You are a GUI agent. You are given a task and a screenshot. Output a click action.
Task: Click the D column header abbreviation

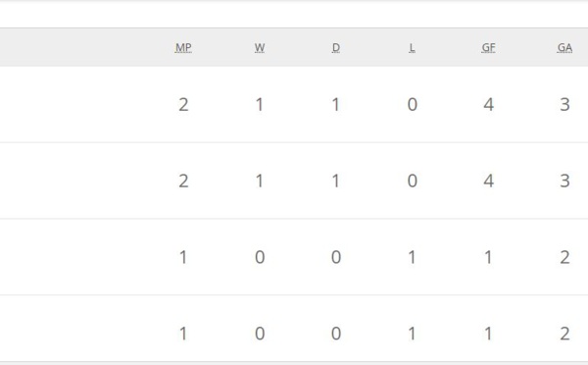pyautogui.click(x=336, y=48)
